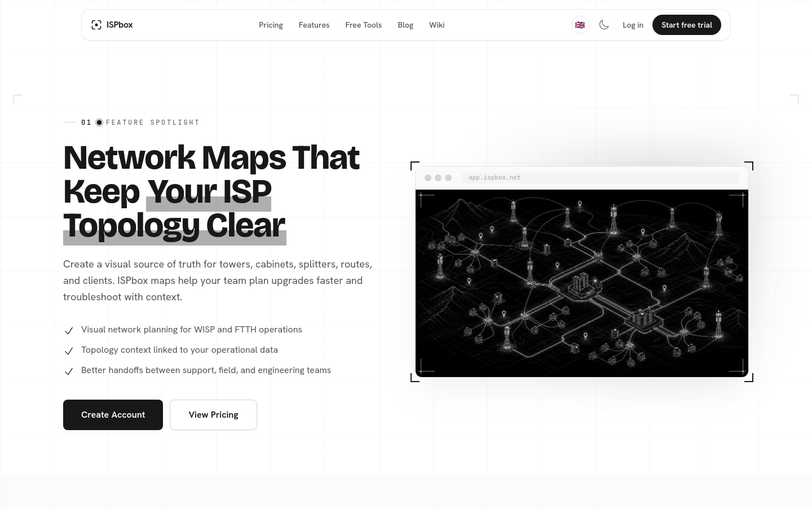Viewport: 812px width, 508px height.
Task: Click the checkmark beside Visual network planning
Action: [69, 331]
